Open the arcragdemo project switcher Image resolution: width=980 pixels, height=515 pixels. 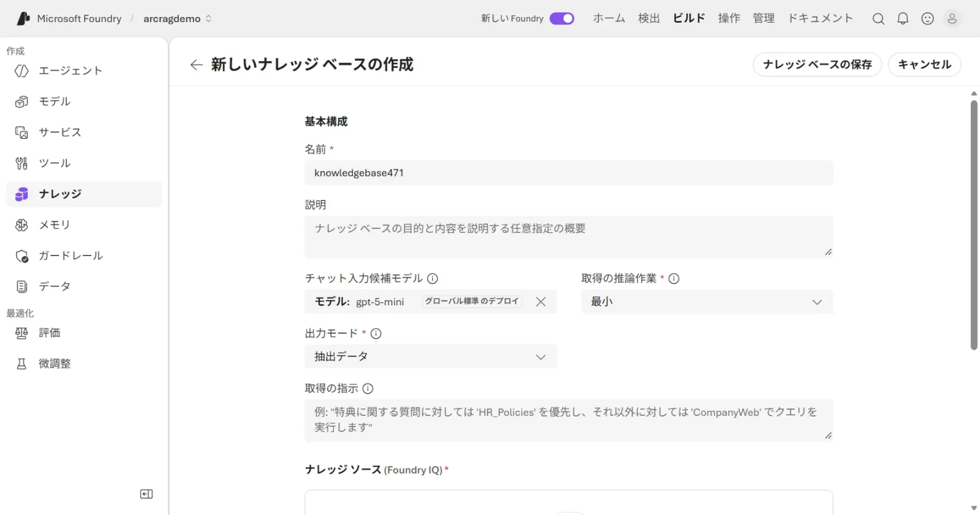177,18
